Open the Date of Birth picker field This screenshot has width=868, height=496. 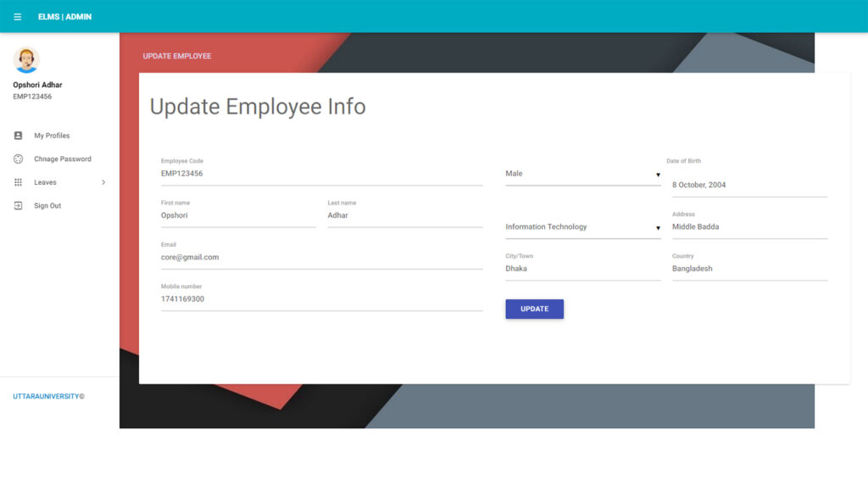(749, 185)
